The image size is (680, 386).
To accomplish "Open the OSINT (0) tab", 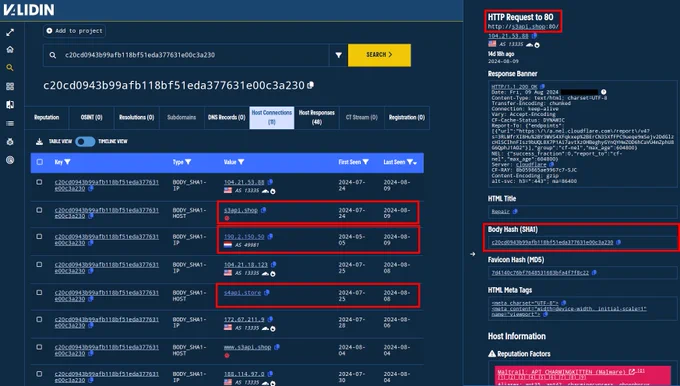I will click(92, 118).
